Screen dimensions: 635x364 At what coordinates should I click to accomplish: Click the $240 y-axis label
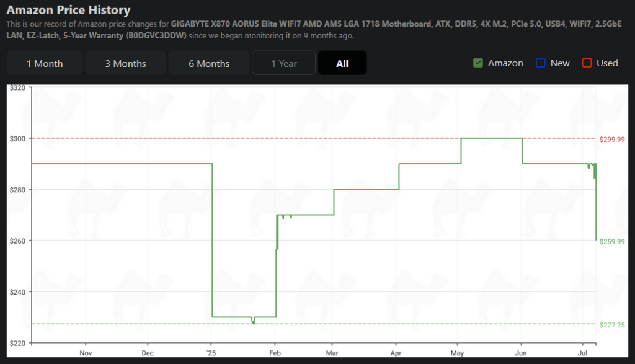(17, 292)
